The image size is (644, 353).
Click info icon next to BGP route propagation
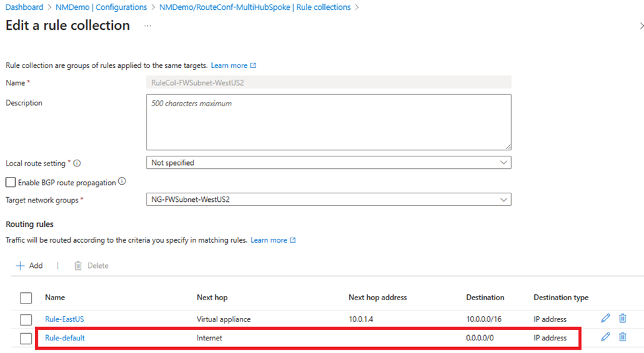(x=122, y=181)
